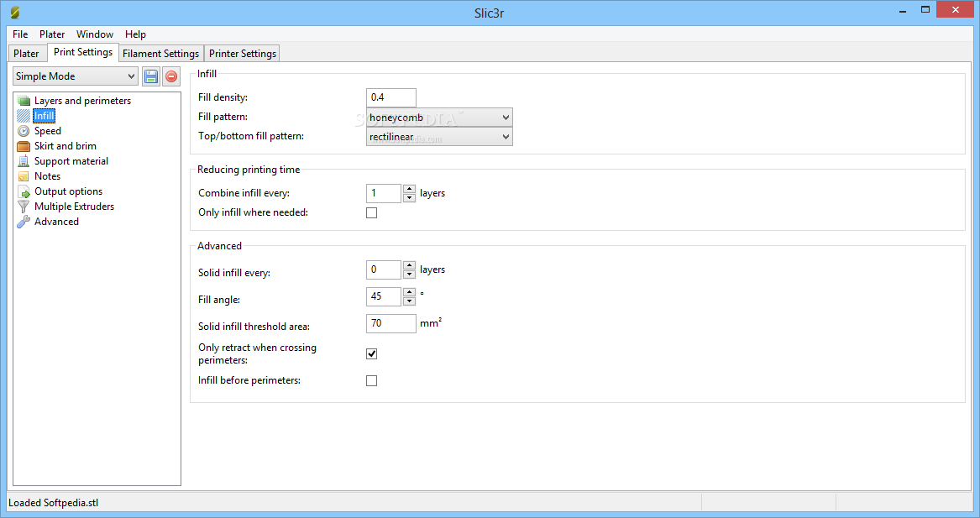
Task: Decrease Solid infill every layers value
Action: tap(409, 275)
